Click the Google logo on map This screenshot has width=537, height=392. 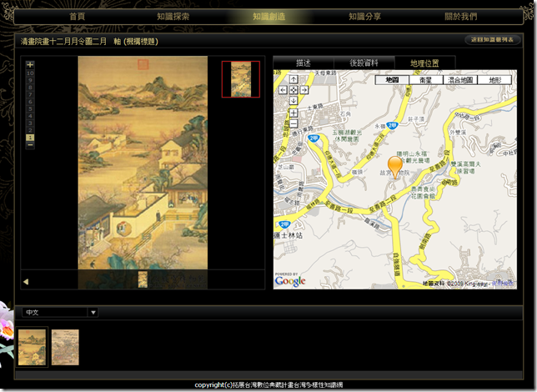point(289,280)
